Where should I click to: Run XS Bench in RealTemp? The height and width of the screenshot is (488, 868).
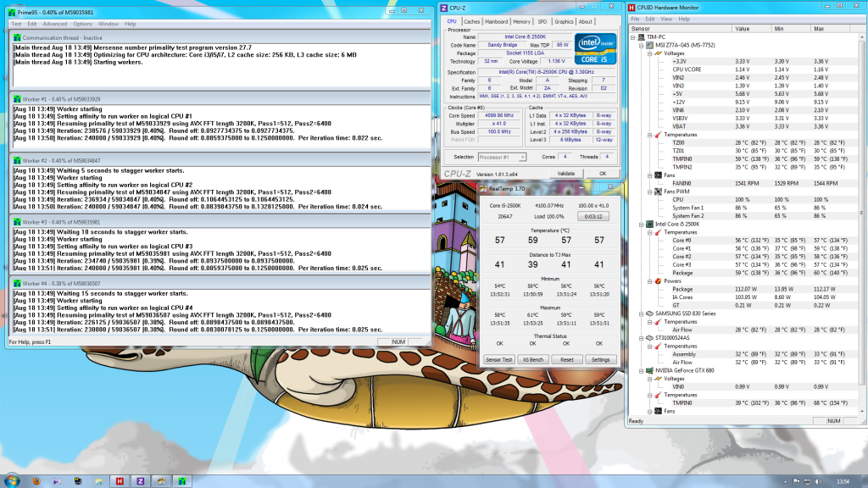pyautogui.click(x=533, y=359)
